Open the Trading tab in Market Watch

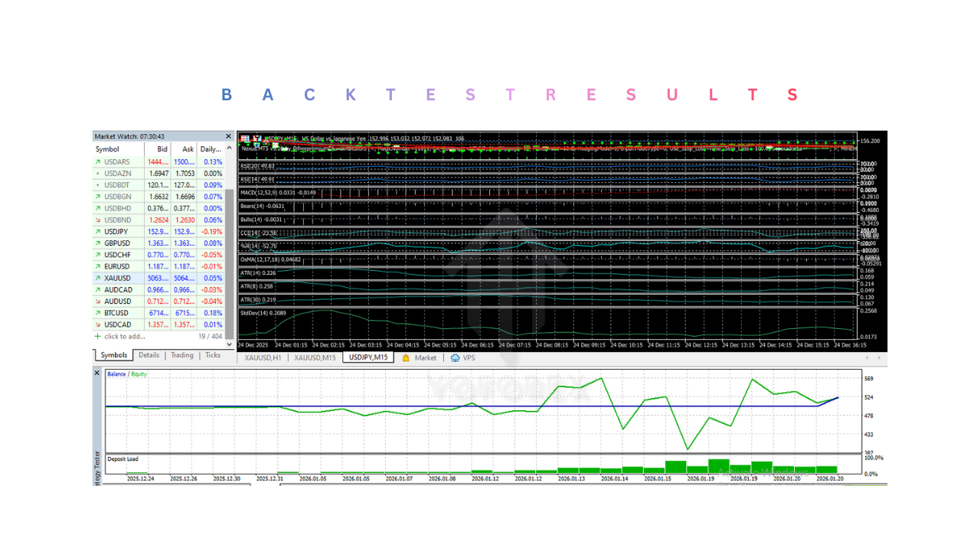[183, 354]
